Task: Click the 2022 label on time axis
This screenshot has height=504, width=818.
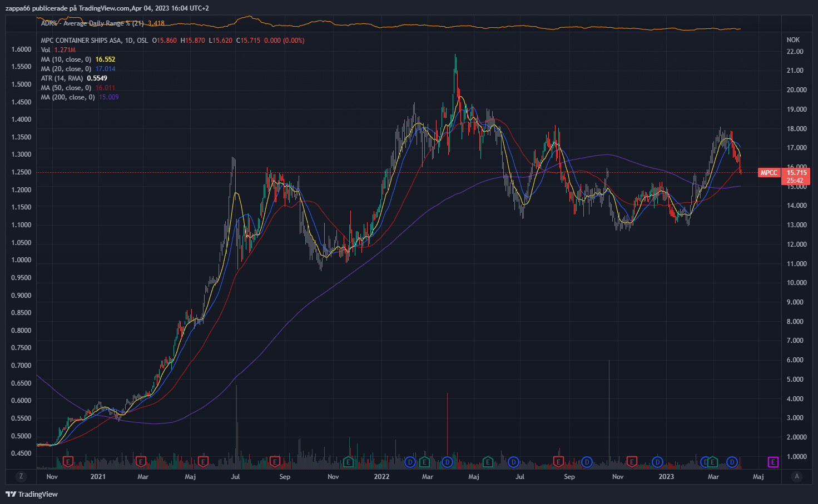Action: [381, 477]
